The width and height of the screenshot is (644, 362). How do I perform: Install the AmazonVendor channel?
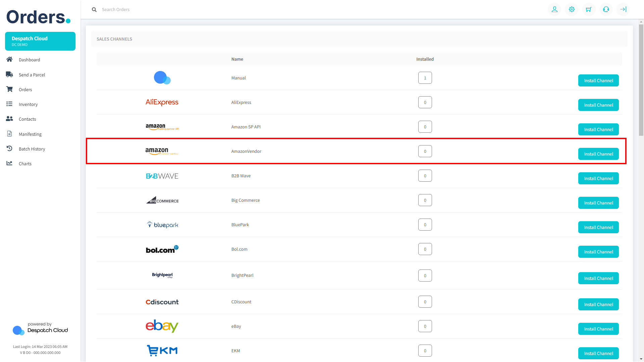pyautogui.click(x=598, y=154)
